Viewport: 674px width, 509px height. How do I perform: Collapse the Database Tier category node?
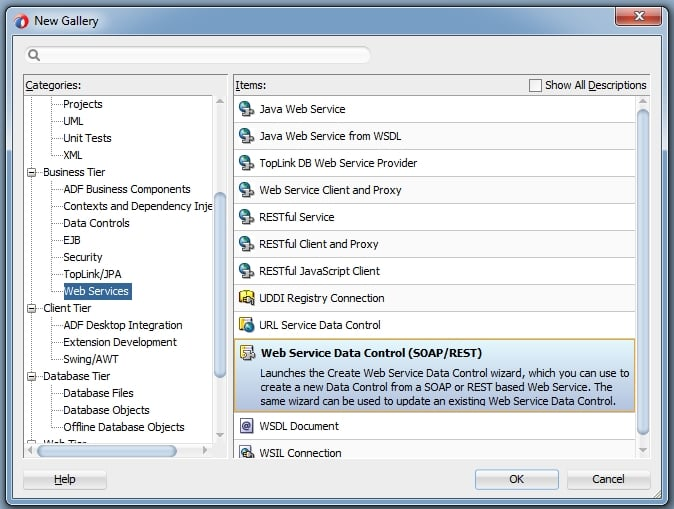(x=31, y=377)
